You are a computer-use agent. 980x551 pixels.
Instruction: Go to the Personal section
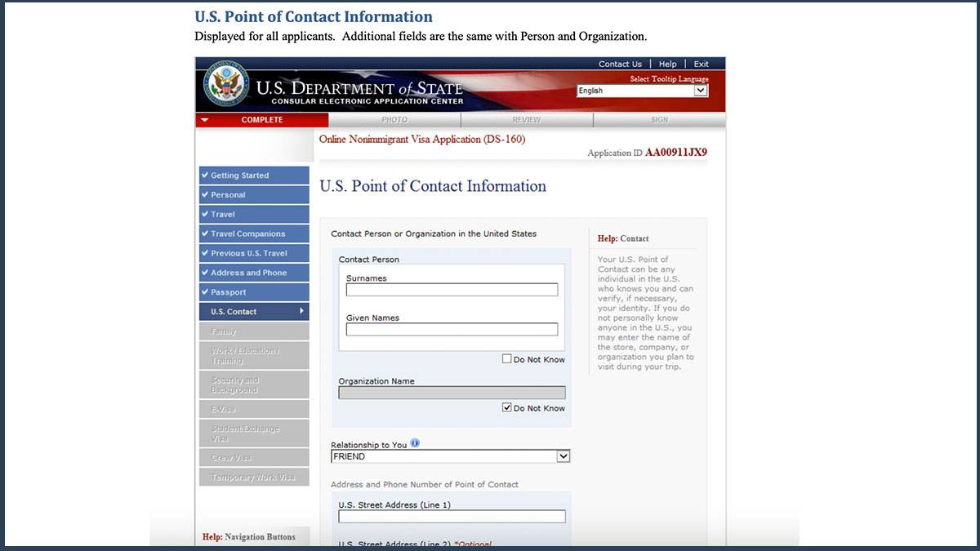[x=254, y=195]
